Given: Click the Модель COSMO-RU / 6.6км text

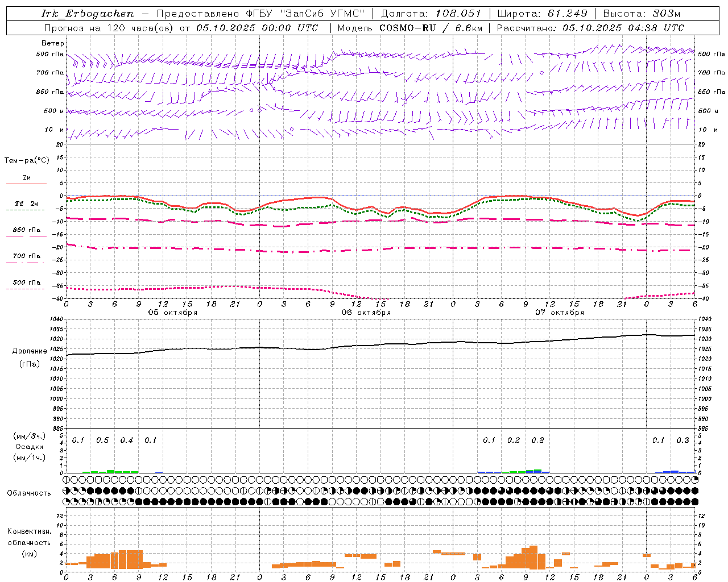Looking at the screenshot, I should pyautogui.click(x=410, y=28).
